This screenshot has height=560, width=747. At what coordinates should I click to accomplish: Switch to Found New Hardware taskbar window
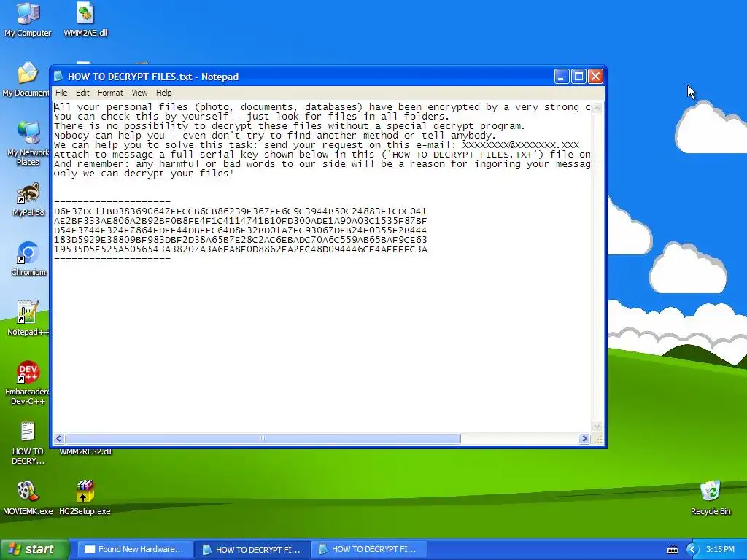click(x=135, y=550)
